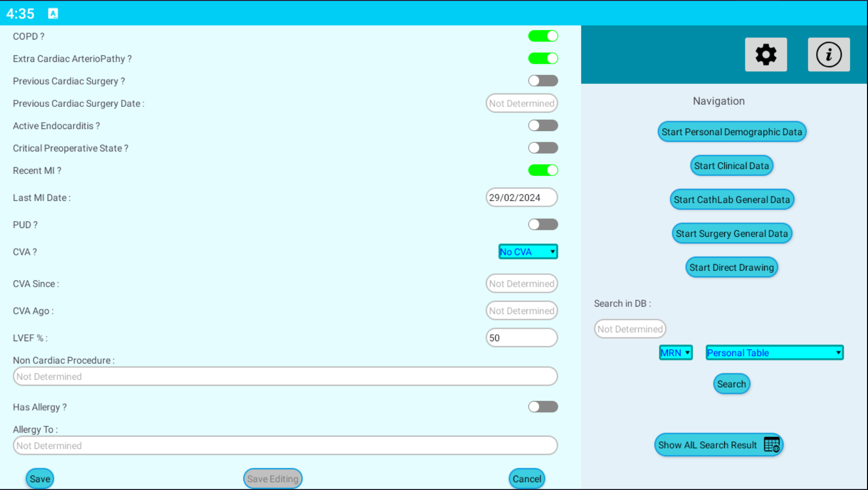Go to Start Personal Demographic Data
This screenshot has height=490, width=868.
pos(732,132)
